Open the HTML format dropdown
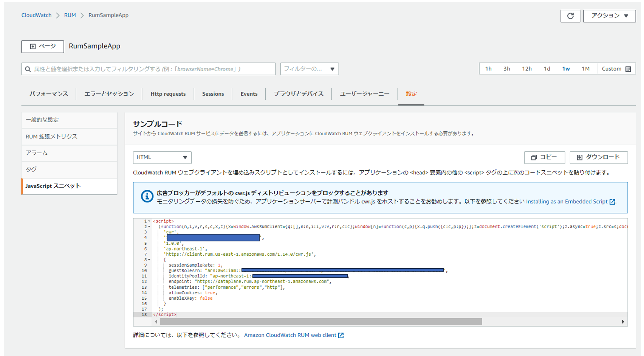Image resolution: width=644 pixels, height=356 pixels. (162, 157)
